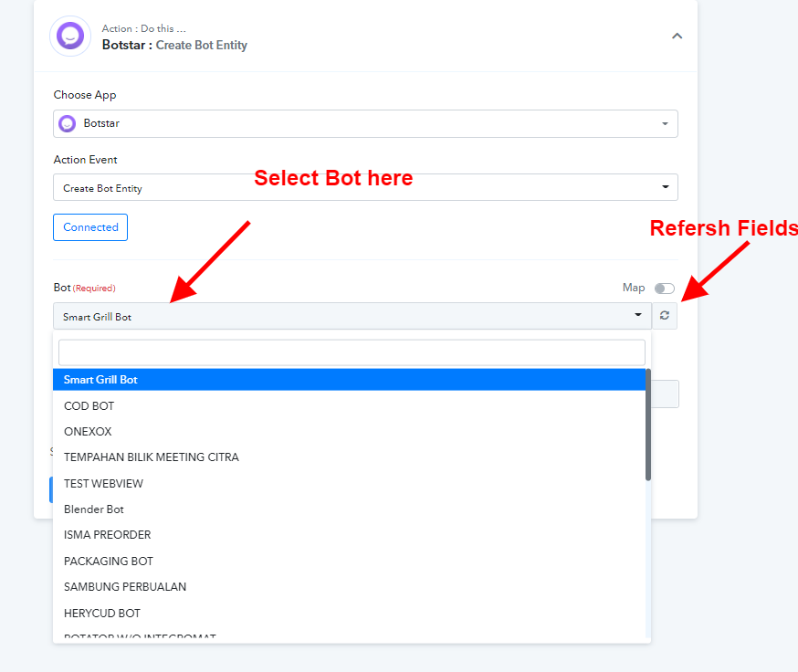798x672 pixels.
Task: Open the Choose App Botstar dropdown
Action: coord(365,123)
